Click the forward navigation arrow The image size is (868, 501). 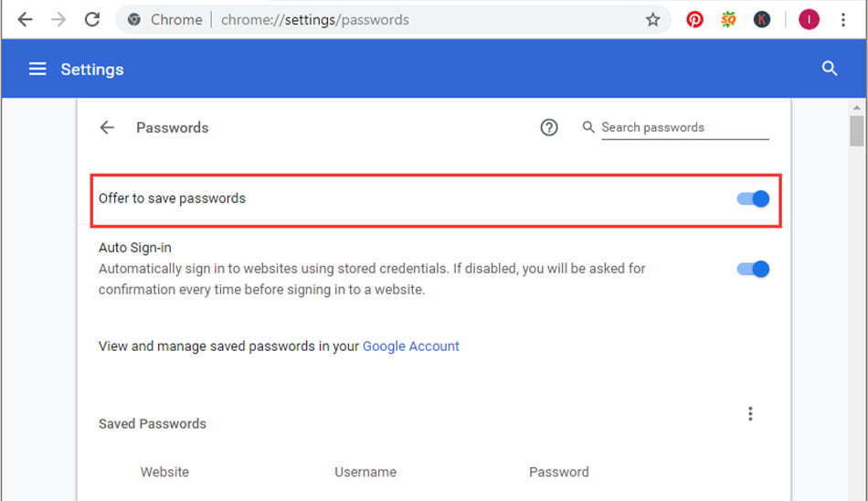58,19
